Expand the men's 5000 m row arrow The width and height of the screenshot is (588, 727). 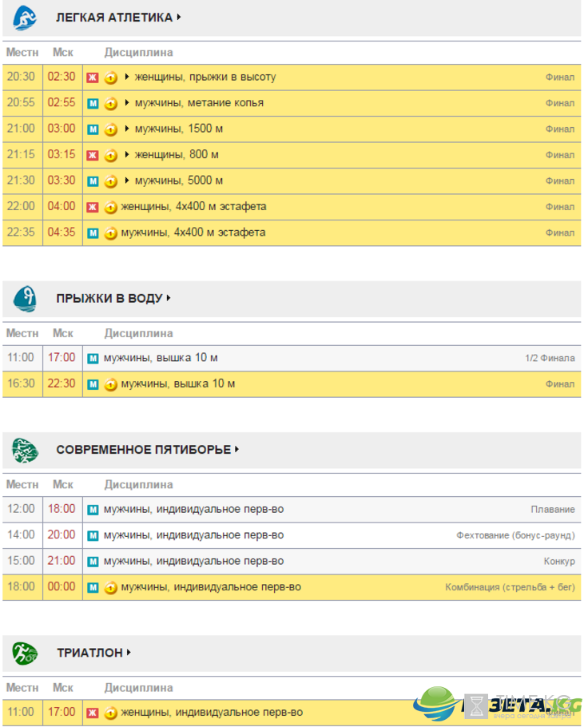click(x=126, y=181)
